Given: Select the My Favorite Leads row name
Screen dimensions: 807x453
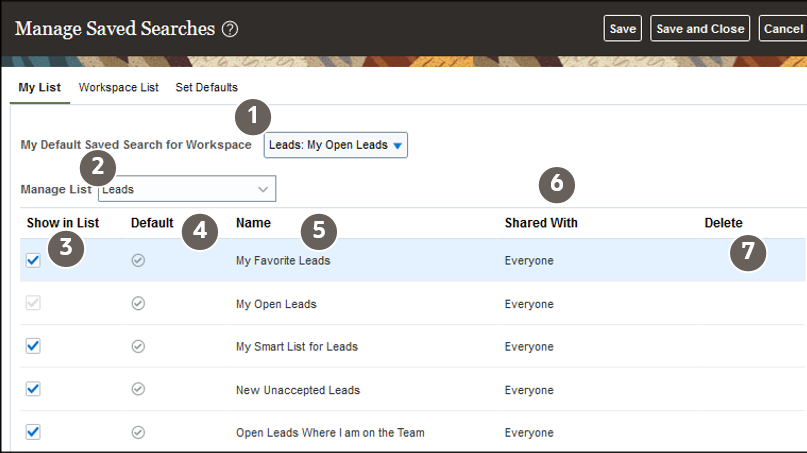Looking at the screenshot, I should tap(283, 260).
